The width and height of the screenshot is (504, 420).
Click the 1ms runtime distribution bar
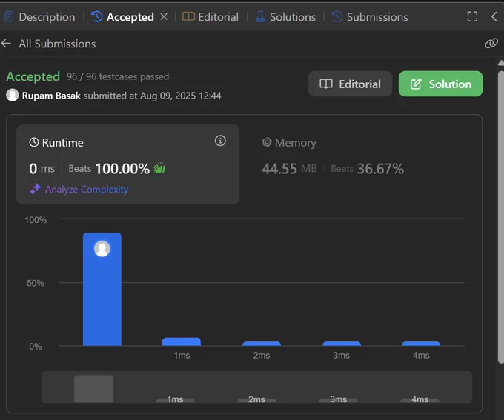click(x=182, y=341)
